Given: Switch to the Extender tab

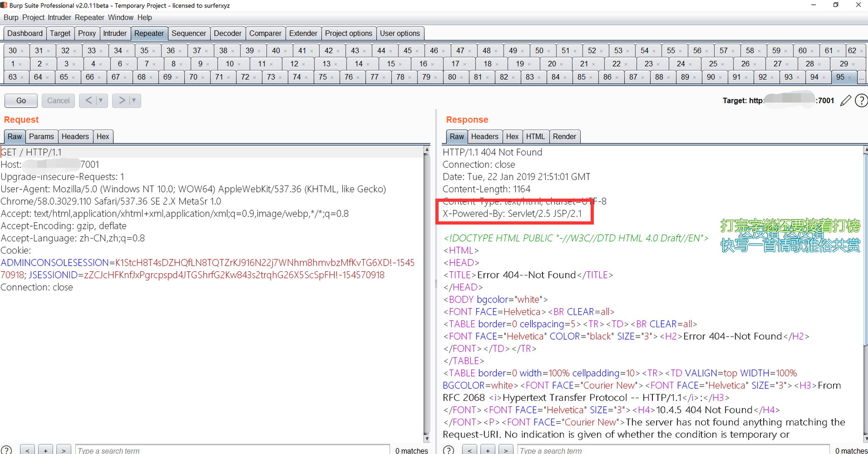Looking at the screenshot, I should (303, 34).
